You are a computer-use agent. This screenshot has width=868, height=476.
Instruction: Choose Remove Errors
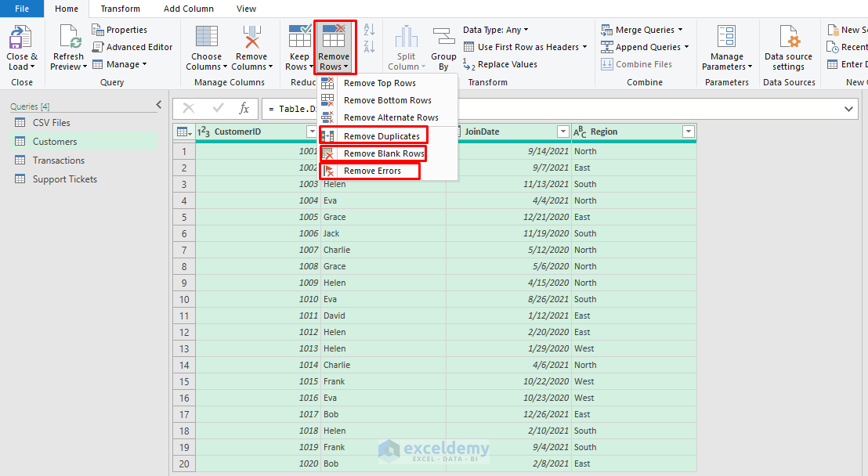point(388,171)
